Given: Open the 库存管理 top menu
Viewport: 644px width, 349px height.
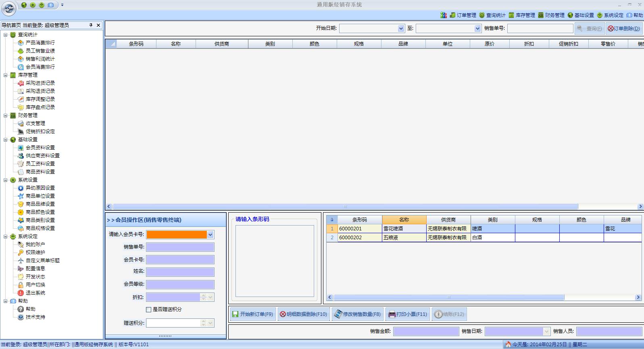Looking at the screenshot, I should (x=522, y=15).
